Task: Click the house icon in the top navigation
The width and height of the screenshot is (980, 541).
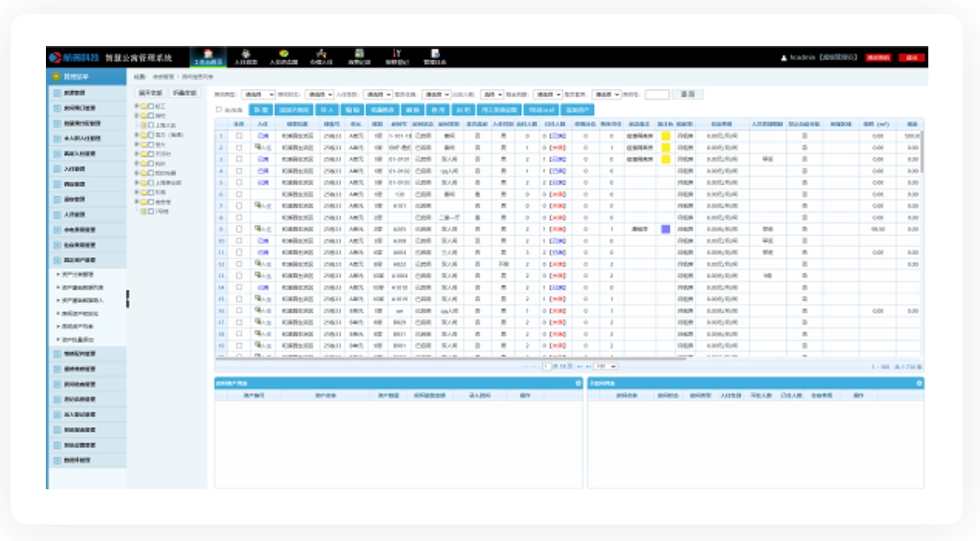Action: pyautogui.click(x=208, y=54)
